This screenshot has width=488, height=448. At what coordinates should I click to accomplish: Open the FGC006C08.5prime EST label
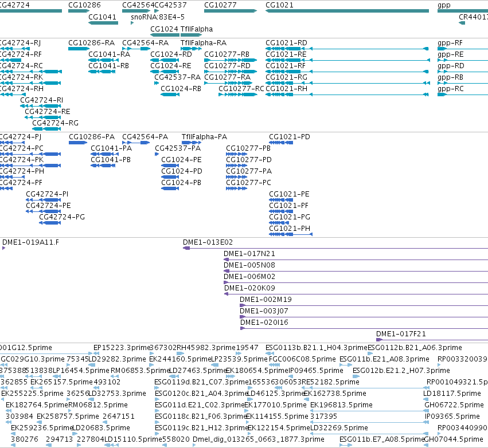[302, 359]
